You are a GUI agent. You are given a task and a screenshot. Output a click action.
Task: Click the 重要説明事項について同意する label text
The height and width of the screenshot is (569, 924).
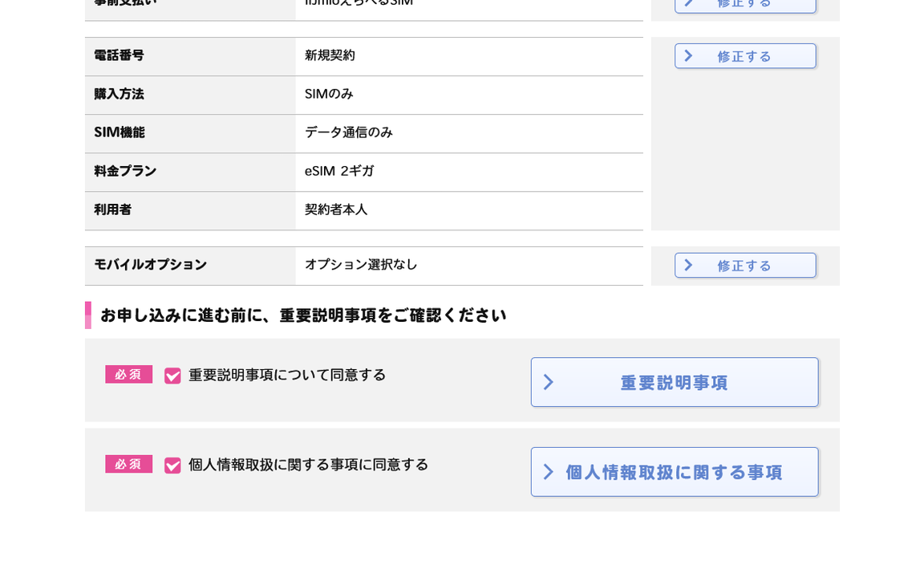coord(287,375)
